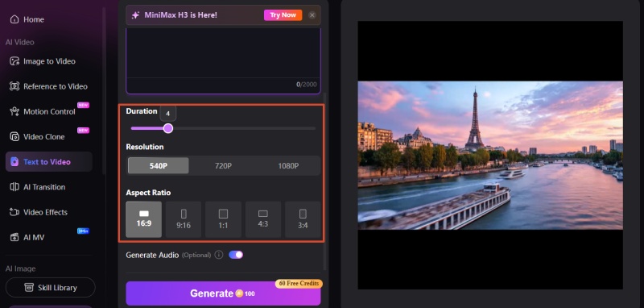Click the Text to Video icon
644x308 pixels.
click(x=14, y=161)
